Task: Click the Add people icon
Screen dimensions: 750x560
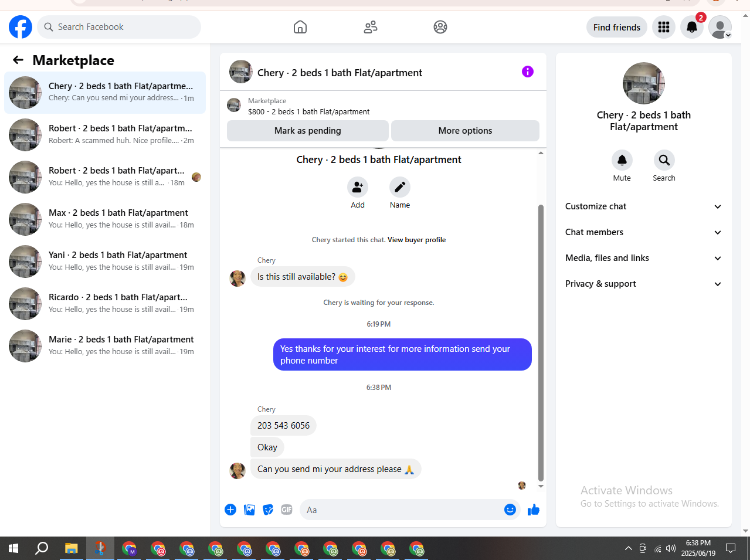Action: [x=358, y=187]
